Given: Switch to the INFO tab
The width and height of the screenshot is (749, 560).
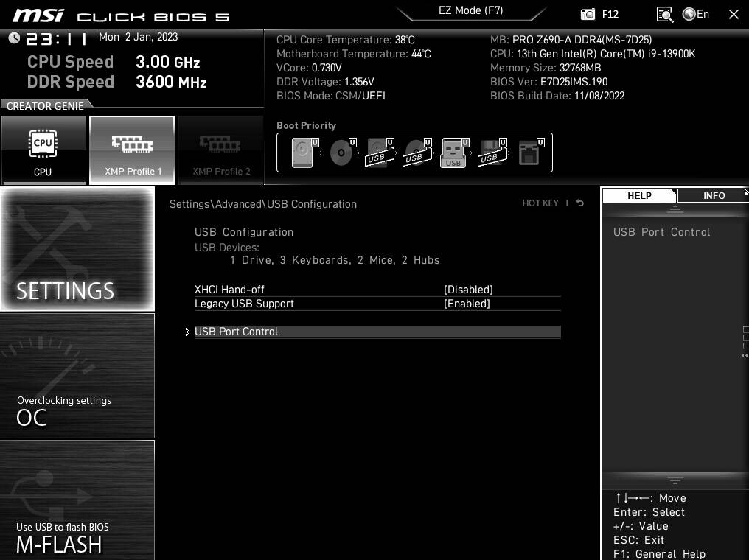Looking at the screenshot, I should click(x=713, y=195).
